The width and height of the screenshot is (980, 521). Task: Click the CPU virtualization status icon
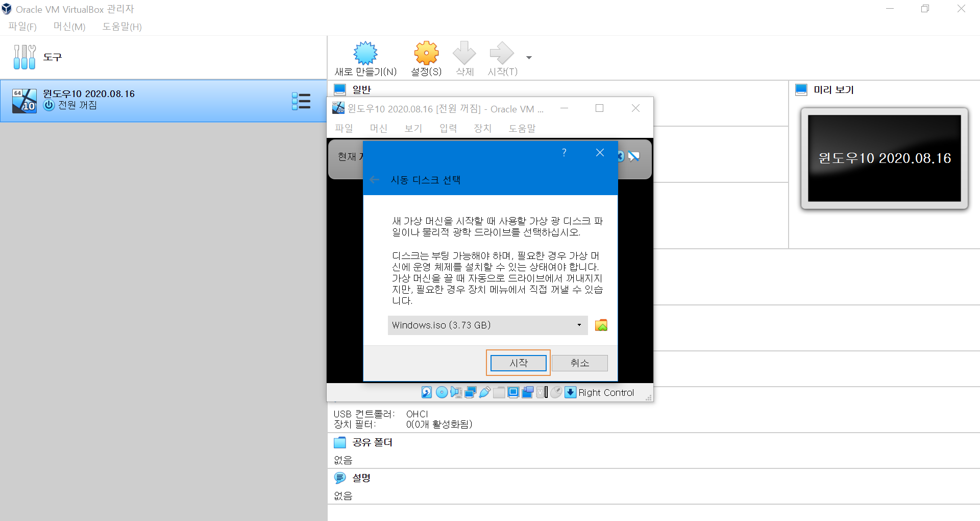tap(542, 392)
